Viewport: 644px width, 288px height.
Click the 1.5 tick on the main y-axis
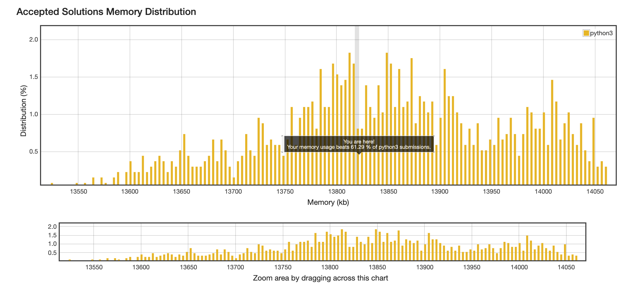coord(34,77)
